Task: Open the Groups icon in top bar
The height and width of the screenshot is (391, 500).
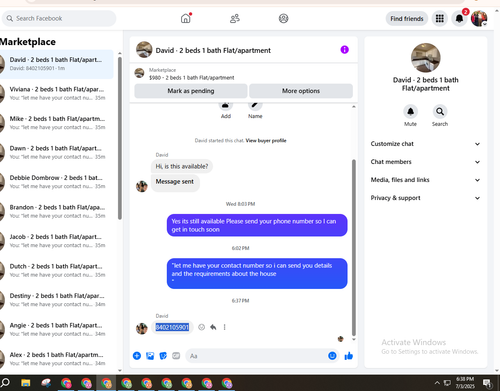Action: pos(283,18)
